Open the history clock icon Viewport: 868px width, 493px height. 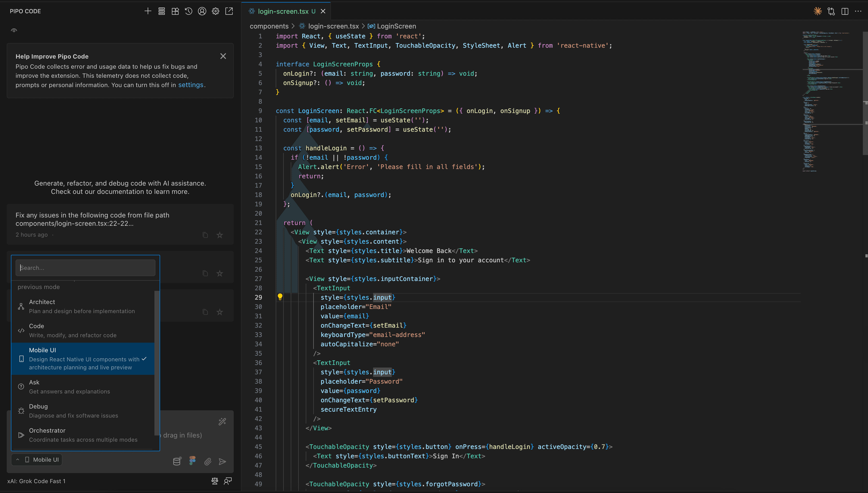point(188,11)
